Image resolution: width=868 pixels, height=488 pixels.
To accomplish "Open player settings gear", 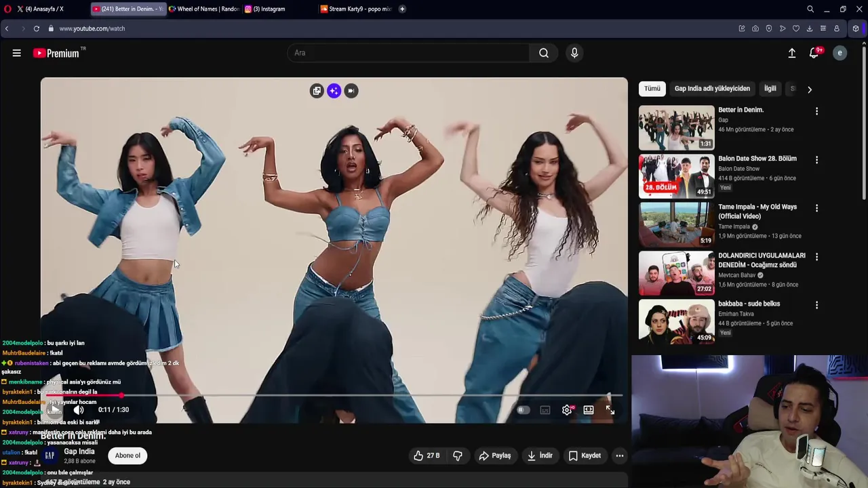I will point(567,410).
